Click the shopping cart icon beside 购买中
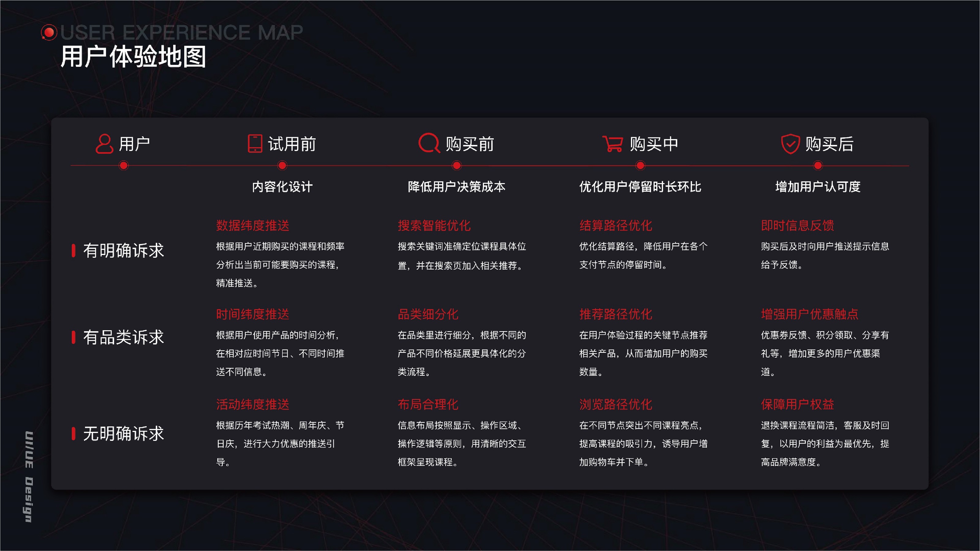The image size is (980, 551). (x=612, y=144)
